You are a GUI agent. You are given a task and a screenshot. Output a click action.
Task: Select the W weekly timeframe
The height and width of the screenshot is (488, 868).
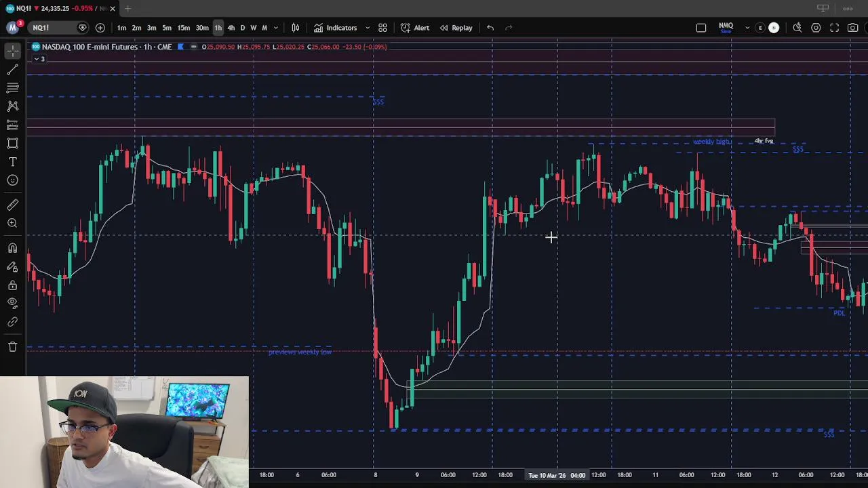[x=254, y=28]
